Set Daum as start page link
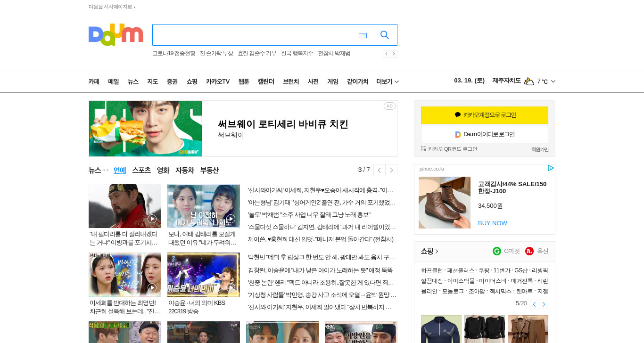Image resolution: width=644 pixels, height=343 pixels. (x=112, y=7)
